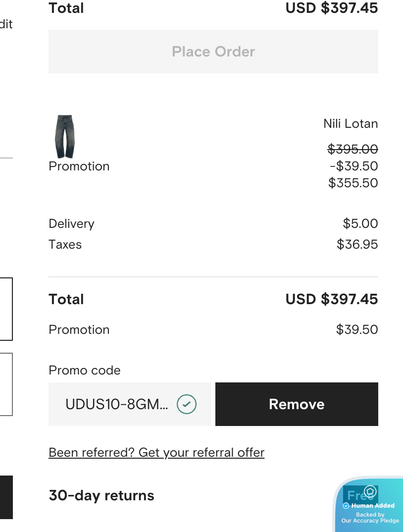Click the Total amount above Place Order
The width and height of the screenshot is (403, 532).
[331, 8]
